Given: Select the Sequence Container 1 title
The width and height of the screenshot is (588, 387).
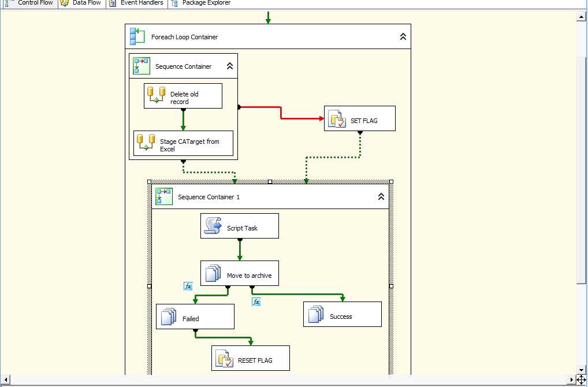Looking at the screenshot, I should [x=209, y=197].
